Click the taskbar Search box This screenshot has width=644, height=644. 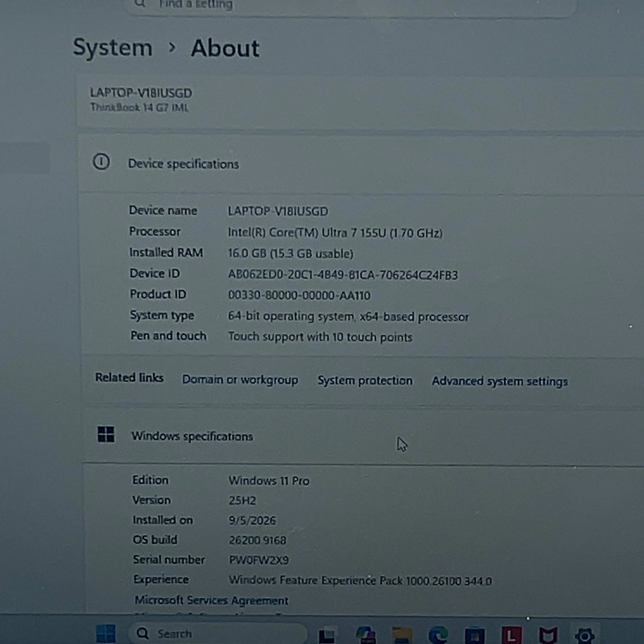click(218, 633)
